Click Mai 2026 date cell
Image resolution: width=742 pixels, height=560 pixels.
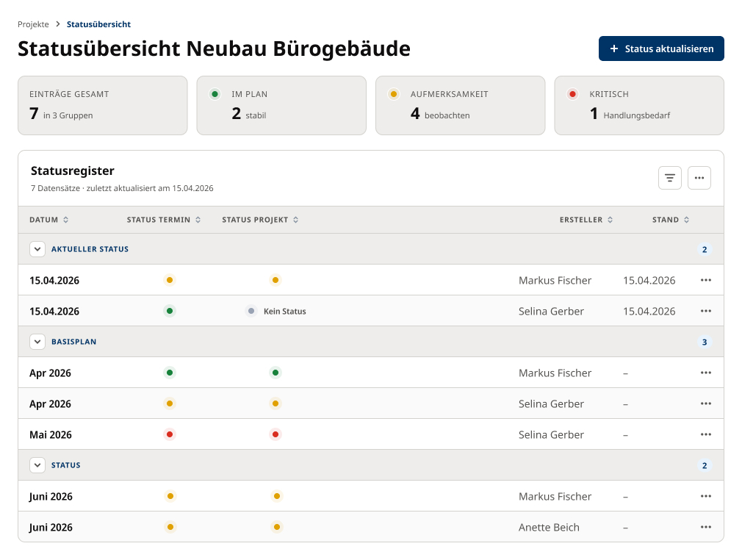(x=51, y=434)
